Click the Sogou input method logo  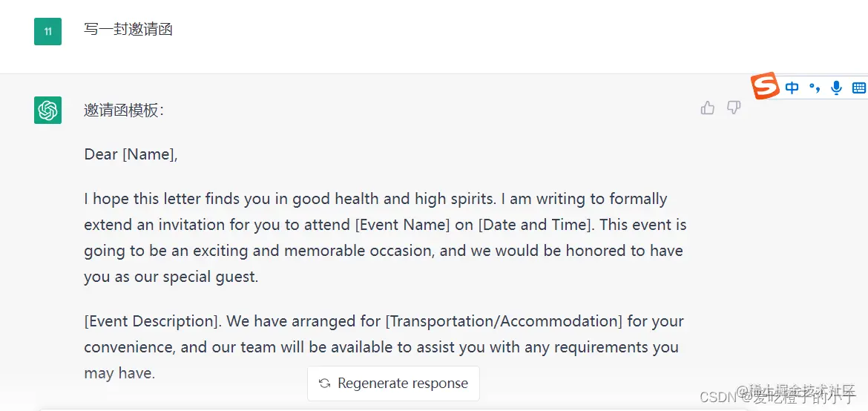tap(765, 87)
